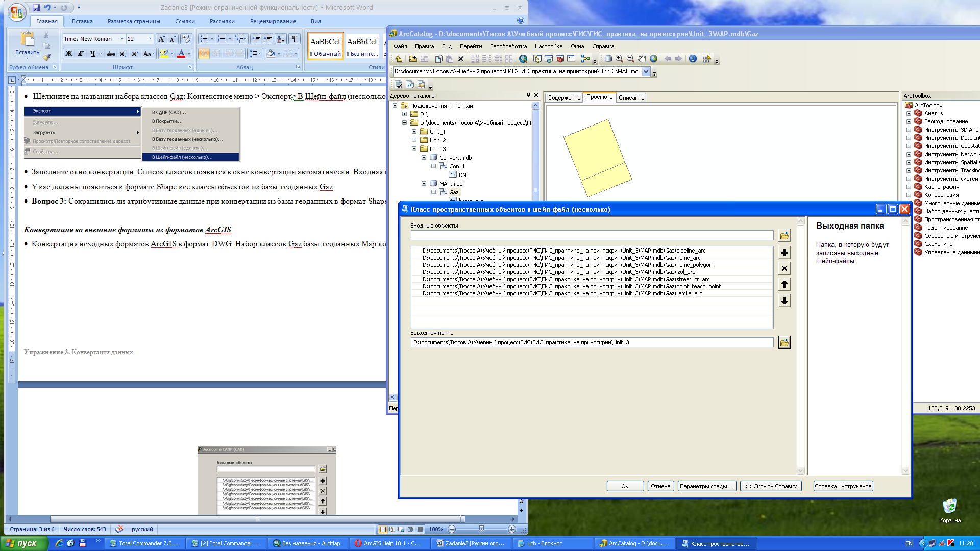Click Create Thumbnail icon in ArcCatalog
The width and height of the screenshot is (980, 551).
707,59
